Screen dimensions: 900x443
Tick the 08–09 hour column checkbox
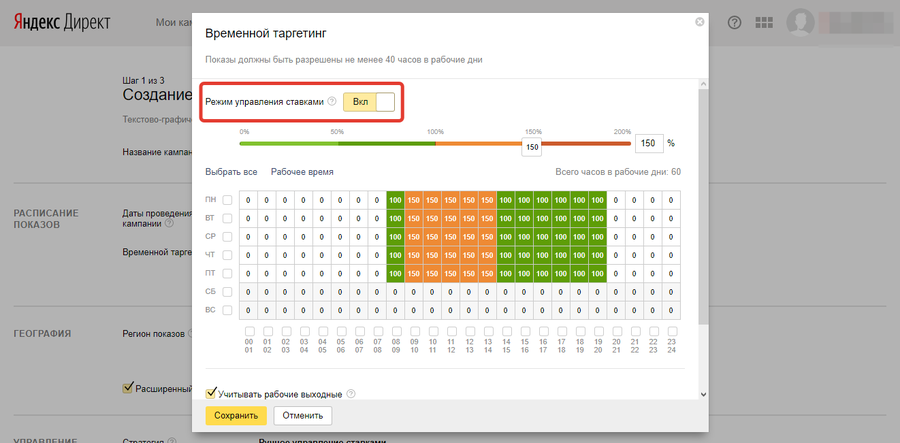(x=396, y=331)
